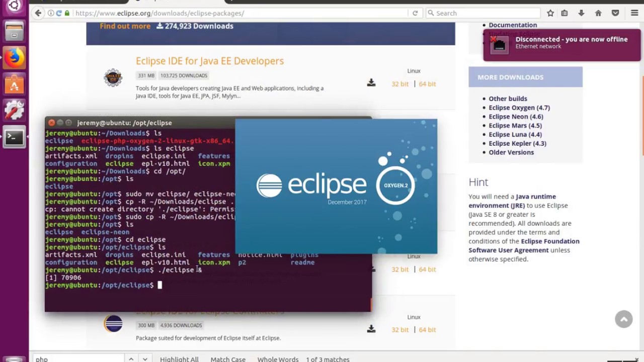Viewport: 644px width, 362px height.
Task: Click download arrow icon for Eclipse Committers package
Action: (x=371, y=329)
